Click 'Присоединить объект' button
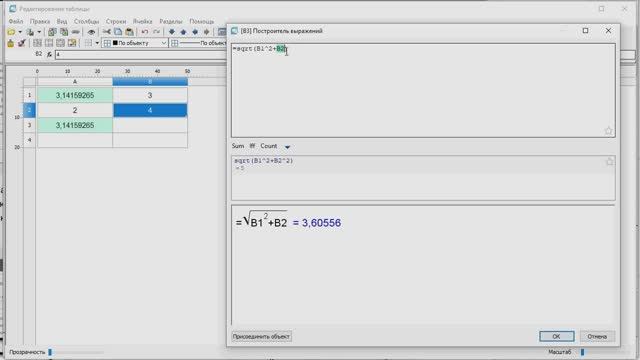The width and height of the screenshot is (640, 360). pyautogui.click(x=261, y=336)
